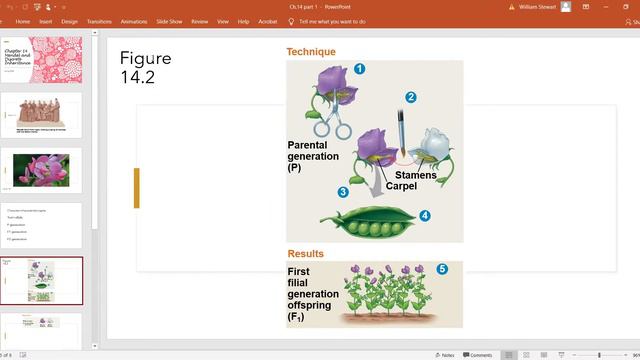Screen dimensions: 640x360
Task: Switch to the Design tab
Action: (x=69, y=22)
